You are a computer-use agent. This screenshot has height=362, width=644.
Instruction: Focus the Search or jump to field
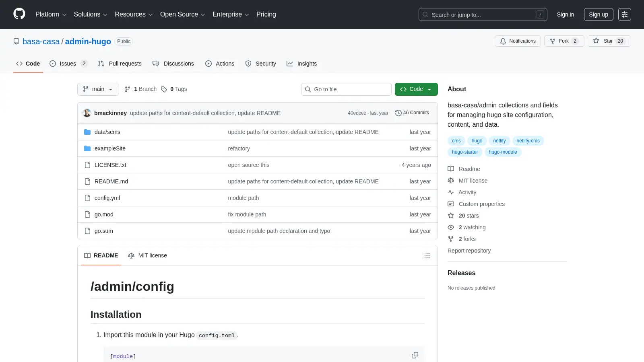483,14
